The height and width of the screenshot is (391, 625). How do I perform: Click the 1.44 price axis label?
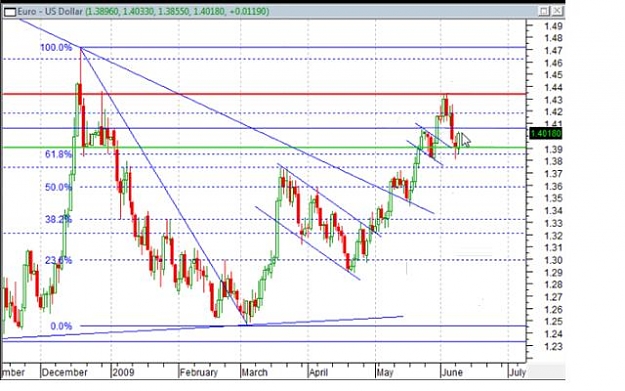[x=553, y=87]
